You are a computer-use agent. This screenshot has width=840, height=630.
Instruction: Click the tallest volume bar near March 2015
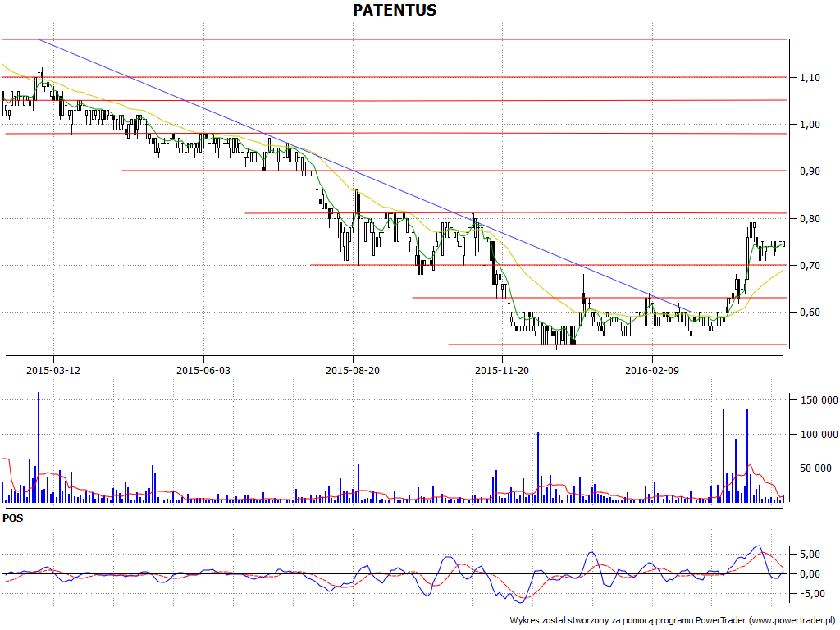[39, 447]
